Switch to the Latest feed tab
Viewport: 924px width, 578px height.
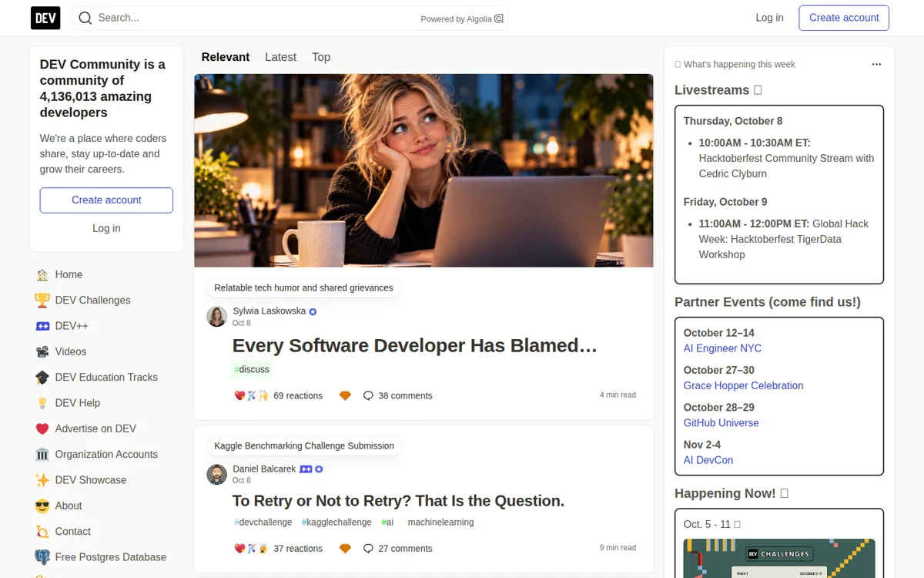click(x=280, y=57)
